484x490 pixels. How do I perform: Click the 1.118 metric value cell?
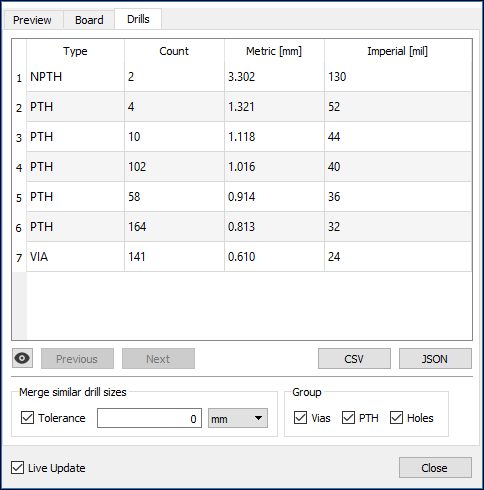(274, 137)
